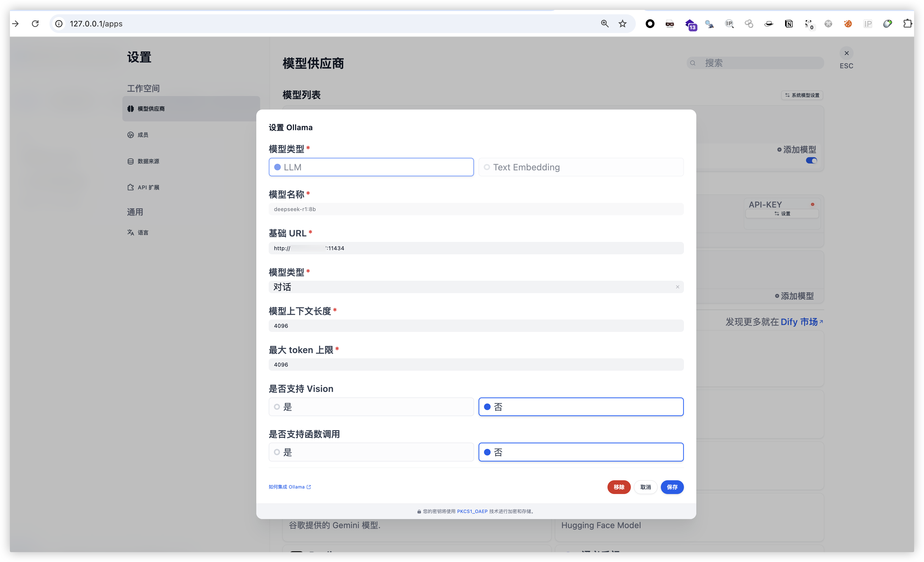This screenshot has width=924, height=562.
Task: Select the Text Embedding radio option
Action: click(581, 167)
